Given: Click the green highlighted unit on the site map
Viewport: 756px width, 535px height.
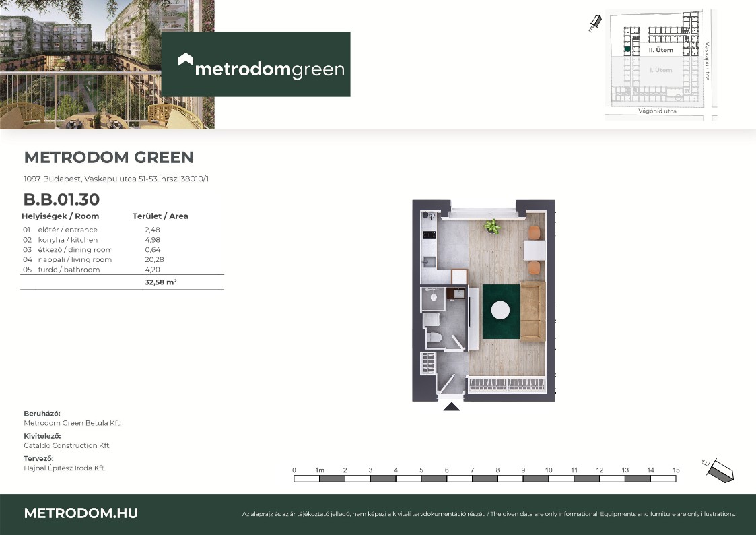Looking at the screenshot, I should [627, 49].
